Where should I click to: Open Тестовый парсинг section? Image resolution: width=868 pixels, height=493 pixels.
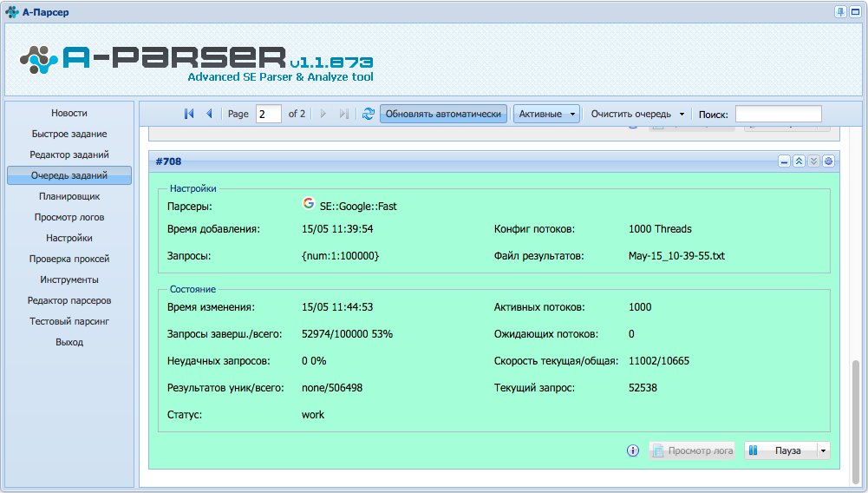point(69,321)
